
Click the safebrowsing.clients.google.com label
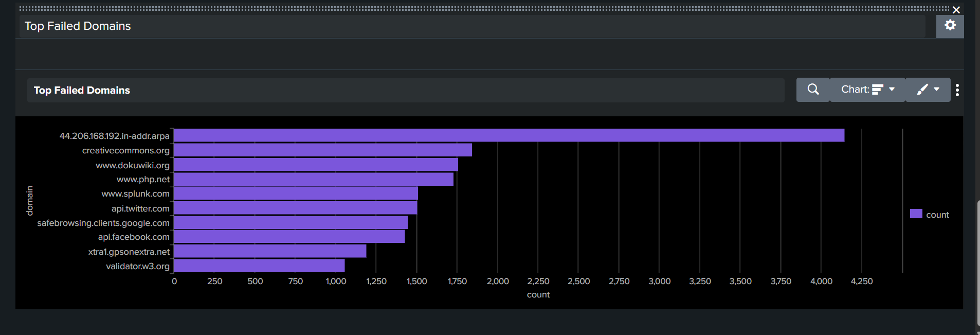click(103, 223)
